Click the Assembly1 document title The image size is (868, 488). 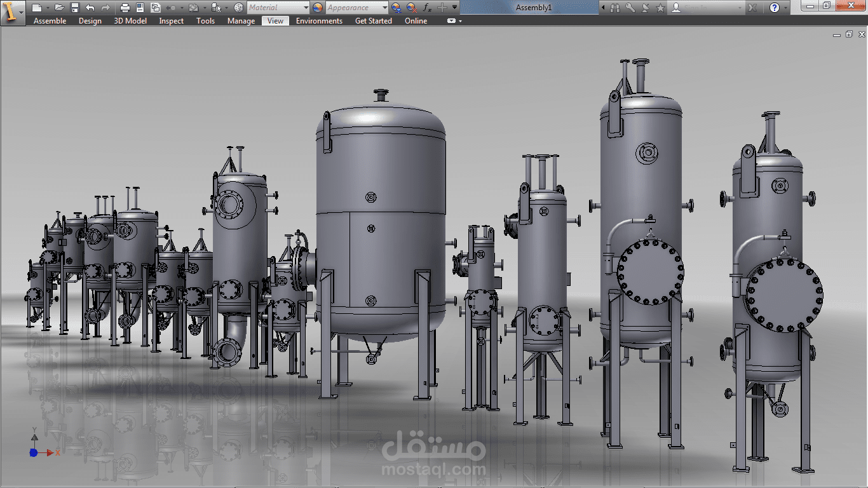pyautogui.click(x=534, y=8)
